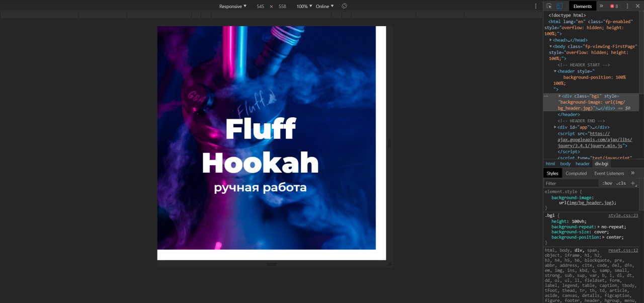Toggle the :hov element state button
Image resolution: width=644 pixels, height=303 pixels.
(608, 183)
